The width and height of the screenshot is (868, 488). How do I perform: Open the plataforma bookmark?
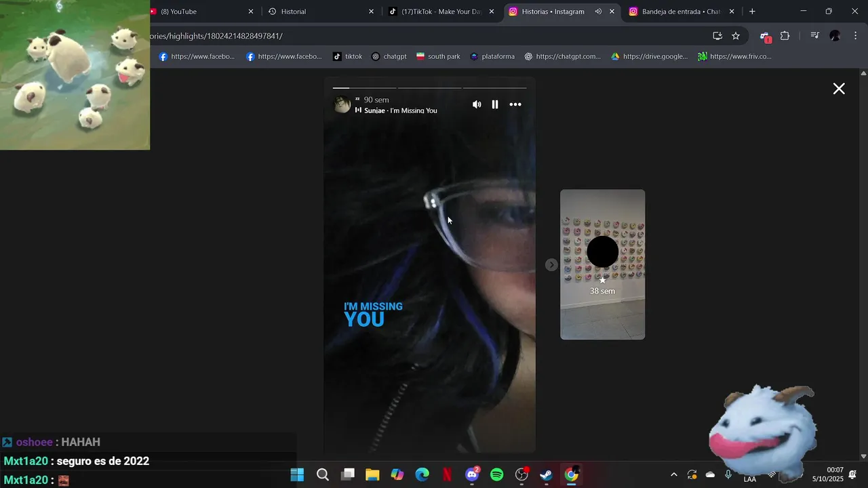[492, 57]
